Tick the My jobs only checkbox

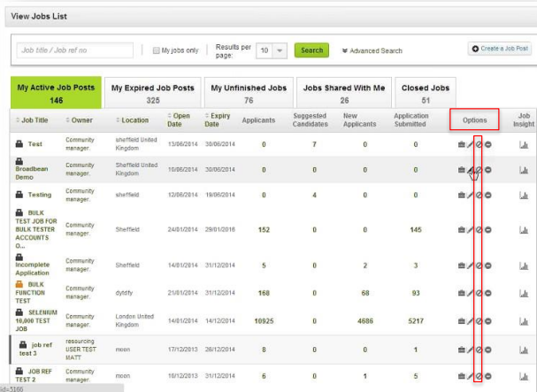[x=157, y=50]
